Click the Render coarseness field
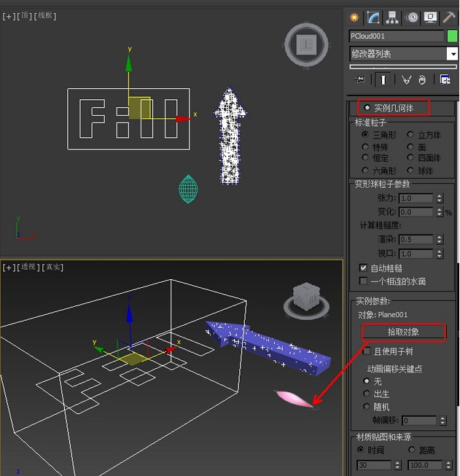The height and width of the screenshot is (476, 460). coord(416,240)
